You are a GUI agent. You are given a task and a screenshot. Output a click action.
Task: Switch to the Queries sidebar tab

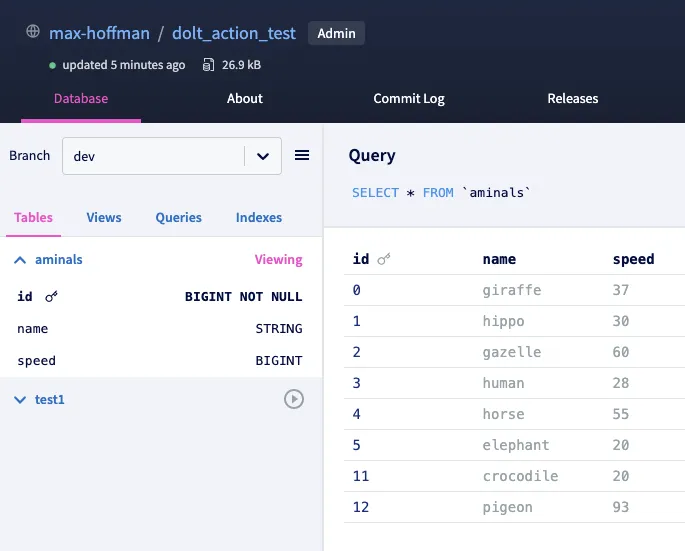(178, 217)
